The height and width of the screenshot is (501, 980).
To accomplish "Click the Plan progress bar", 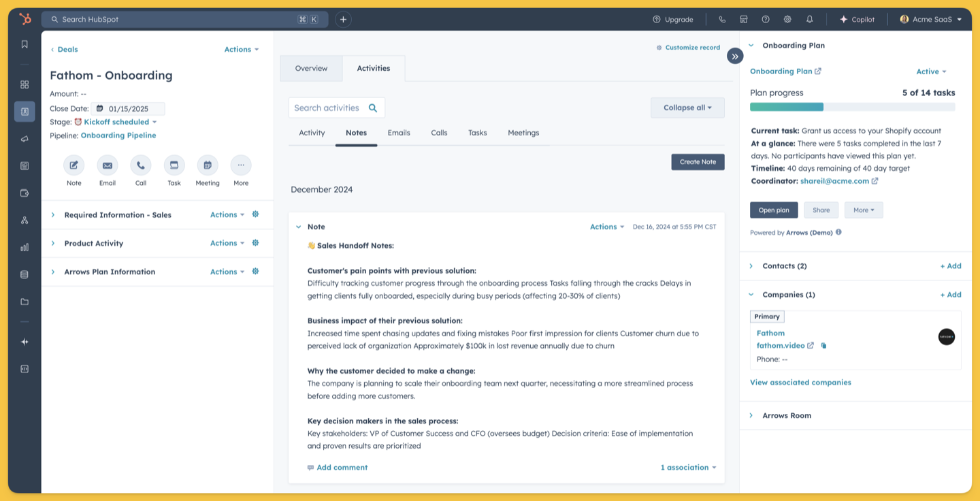I will pyautogui.click(x=852, y=107).
